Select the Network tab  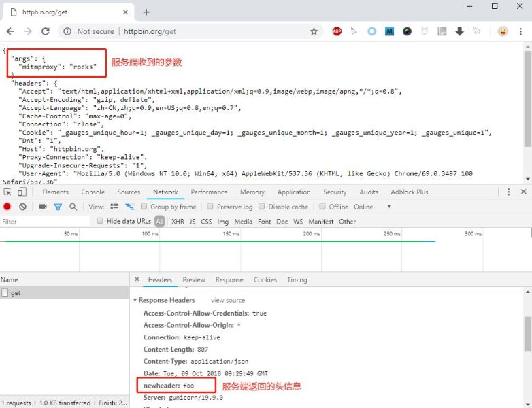(x=165, y=192)
